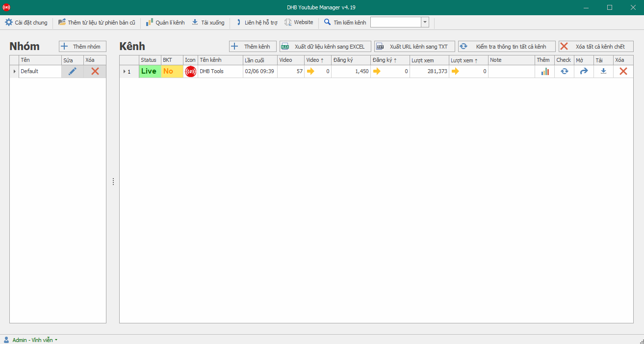Click the BKT No cell
644x344 pixels.
[172, 71]
